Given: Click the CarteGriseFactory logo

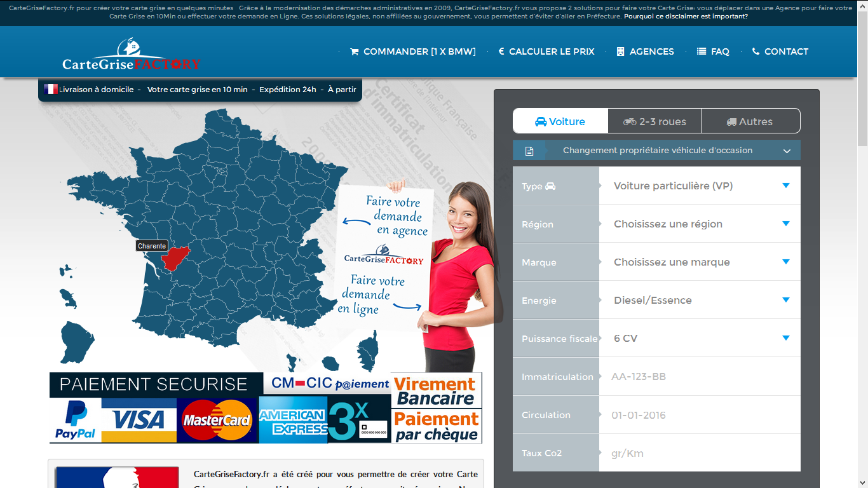Looking at the screenshot, I should (132, 55).
